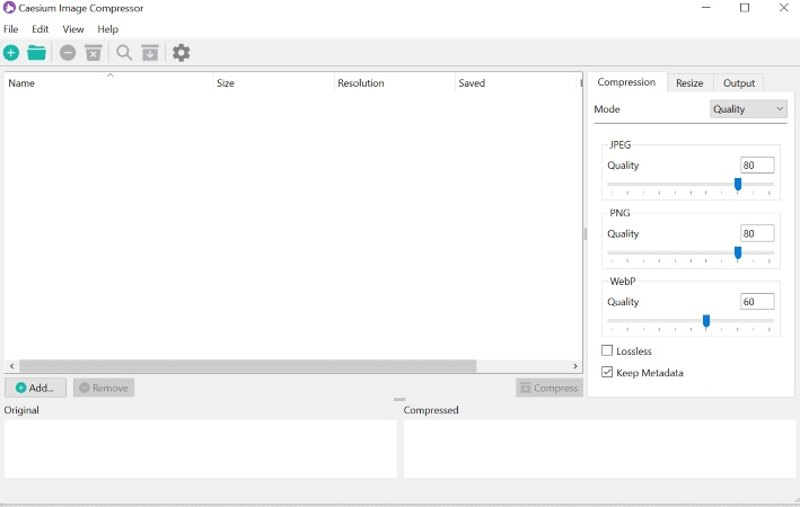Click the file list horizontal scrollbar thumb
This screenshot has width=800, height=507.
248,366
